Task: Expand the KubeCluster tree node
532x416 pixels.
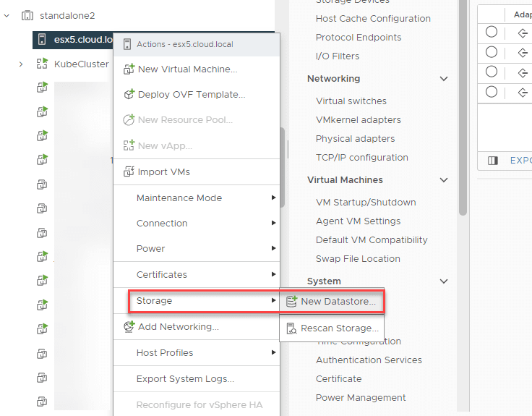Action: coord(22,64)
